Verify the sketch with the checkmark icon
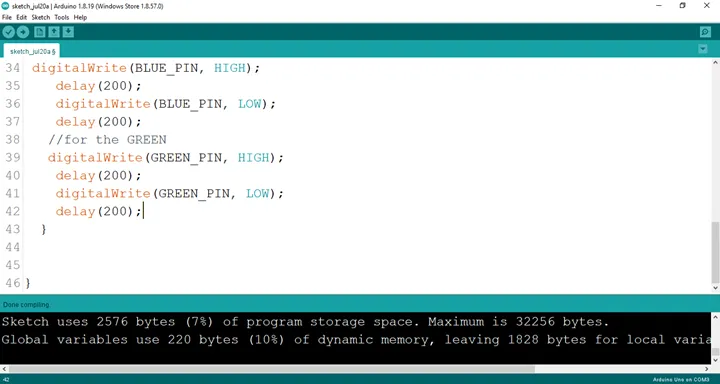 click(9, 32)
